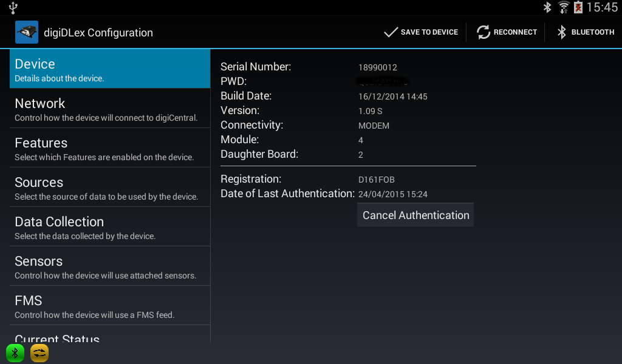The width and height of the screenshot is (622, 364).
Task: Tap the digiDLex Configuration title
Action: click(98, 33)
